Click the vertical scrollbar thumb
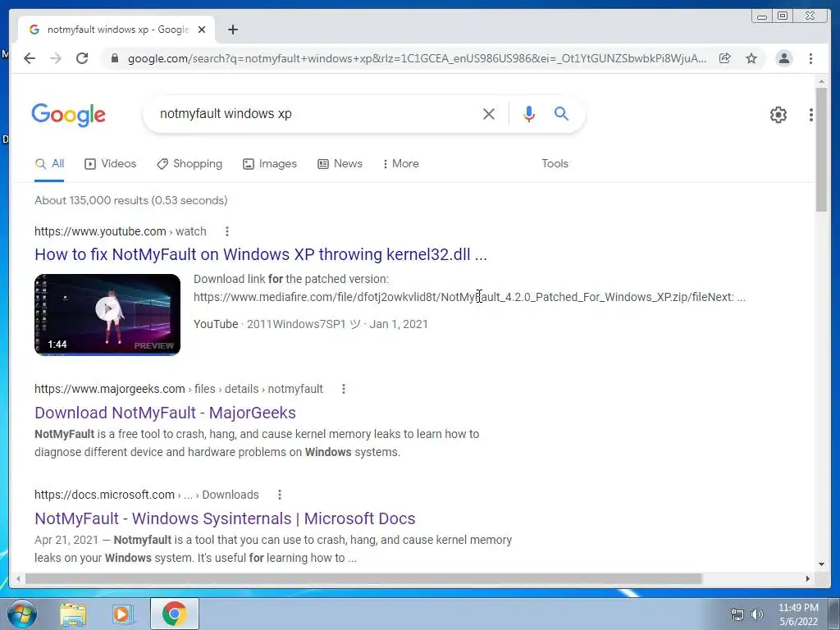This screenshot has height=630, width=840. click(821, 149)
